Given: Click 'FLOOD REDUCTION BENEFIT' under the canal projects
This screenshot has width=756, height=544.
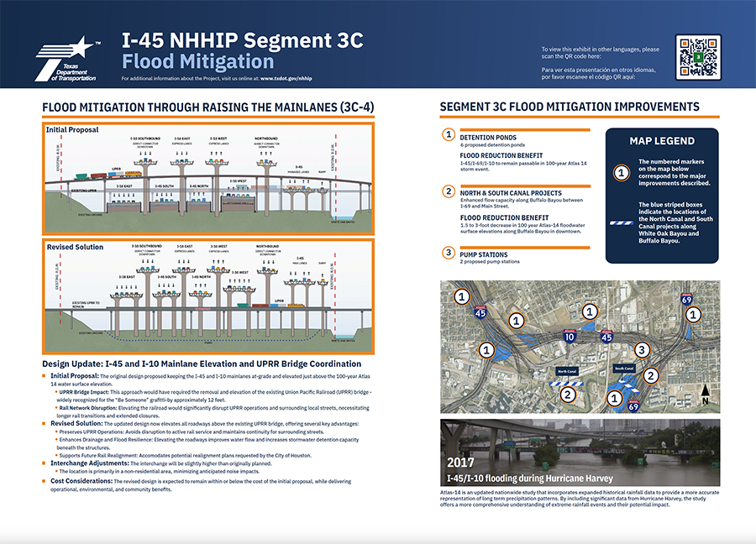Looking at the screenshot, I should click(504, 217).
